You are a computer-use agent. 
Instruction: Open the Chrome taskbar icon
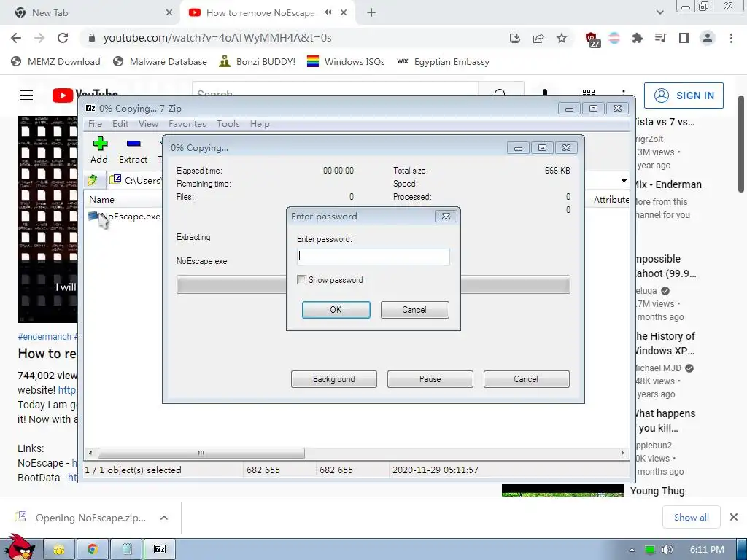tap(93, 550)
